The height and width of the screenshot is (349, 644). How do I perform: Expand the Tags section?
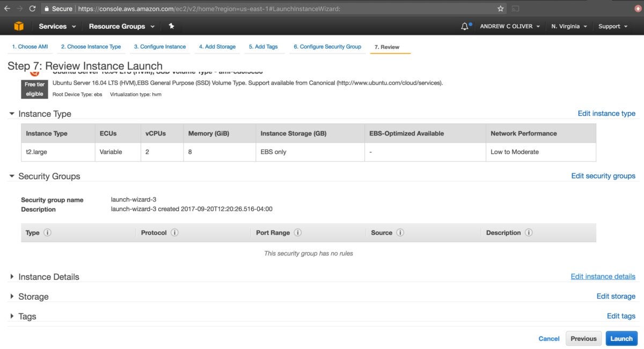[12, 316]
